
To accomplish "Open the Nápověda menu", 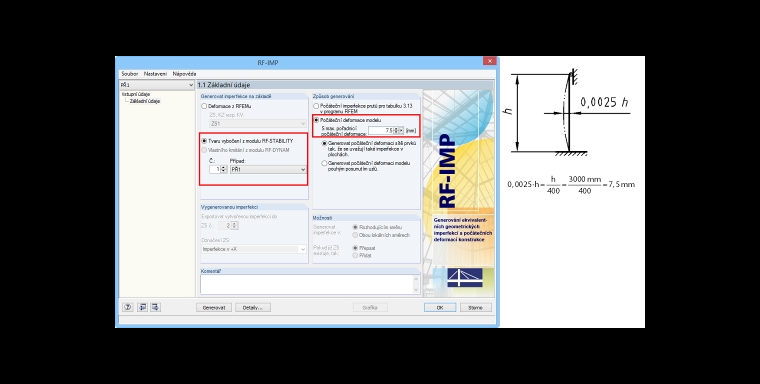I will 184,74.
